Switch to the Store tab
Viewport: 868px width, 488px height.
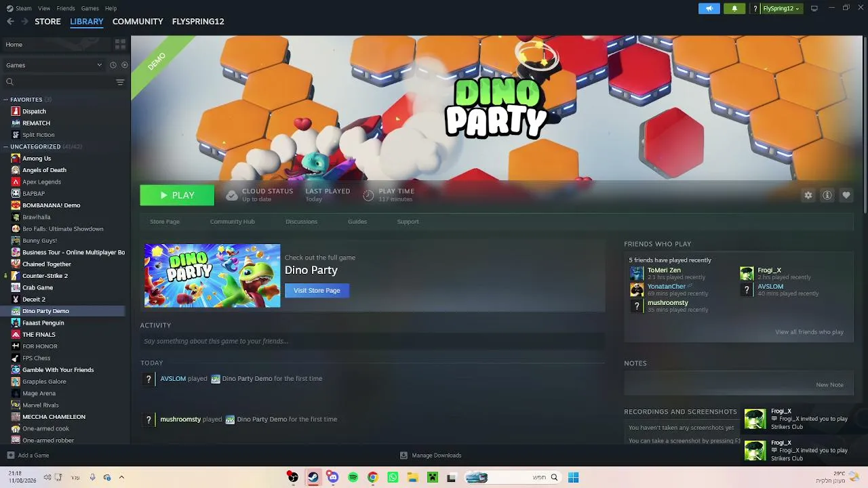point(47,22)
